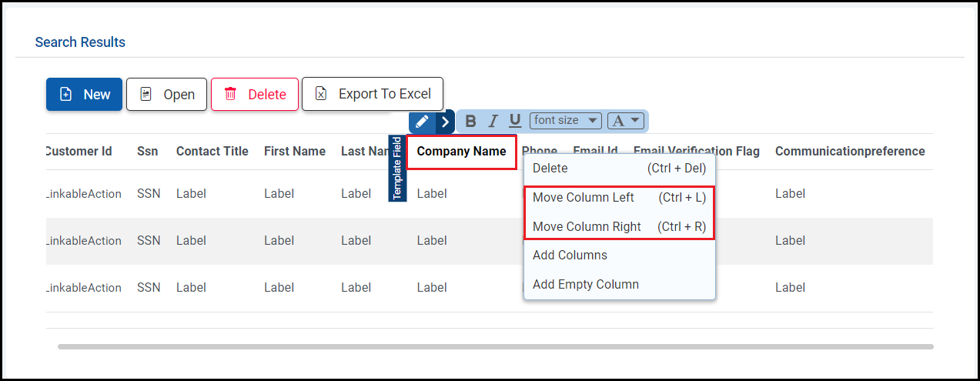Toggle italic formatting

pyautogui.click(x=493, y=121)
